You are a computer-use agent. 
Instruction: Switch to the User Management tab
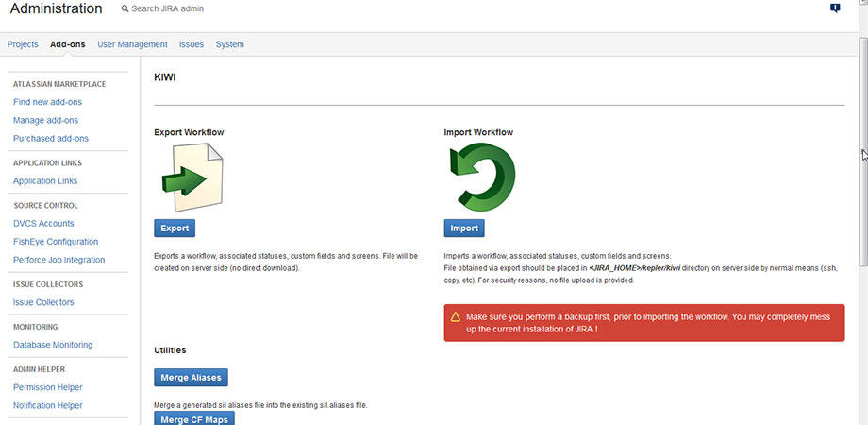coord(132,44)
